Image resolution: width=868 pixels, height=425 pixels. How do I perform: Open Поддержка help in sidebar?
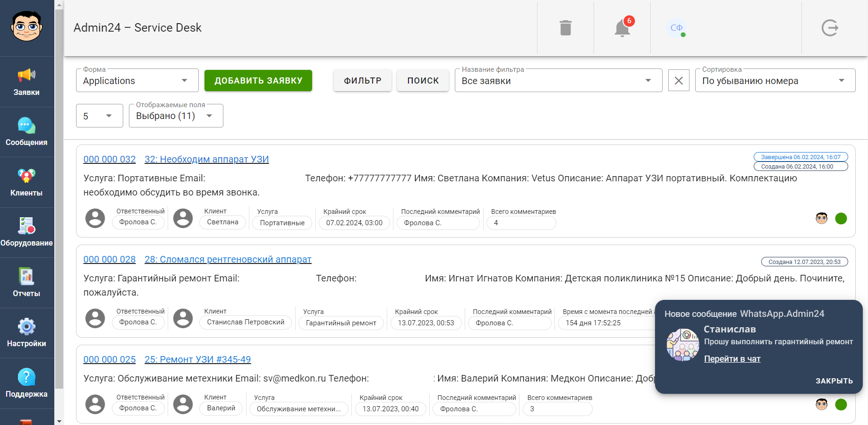pyautogui.click(x=26, y=383)
